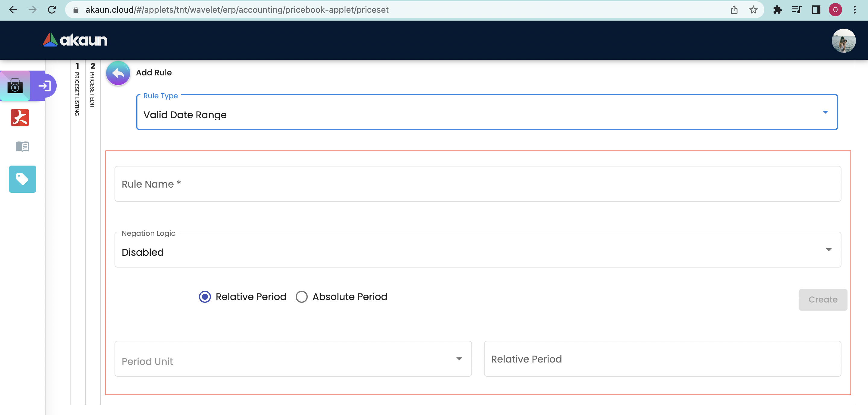Click the Relative Period text field

tap(662, 359)
